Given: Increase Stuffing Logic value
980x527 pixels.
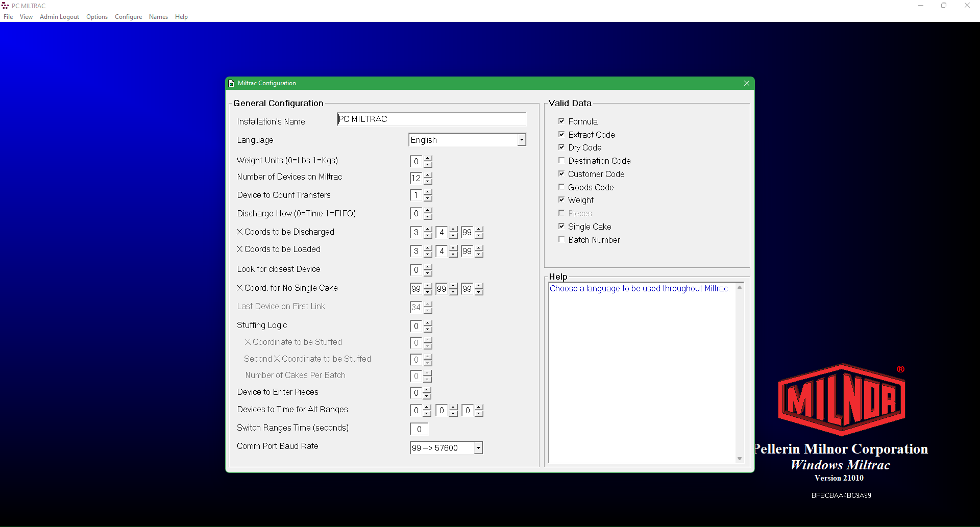Looking at the screenshot, I should (x=428, y=323).
